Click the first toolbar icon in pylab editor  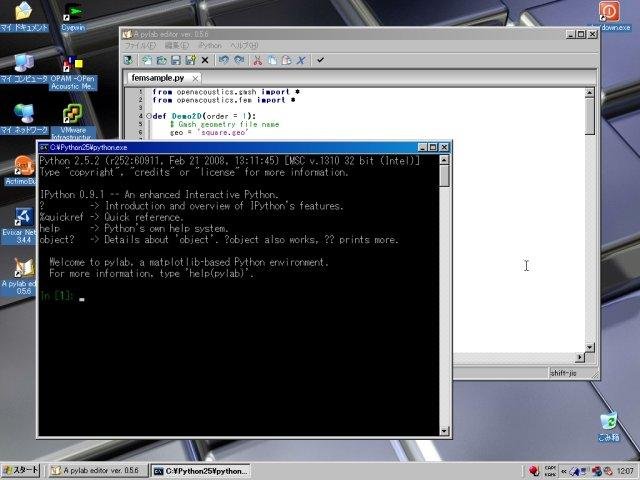(128, 60)
